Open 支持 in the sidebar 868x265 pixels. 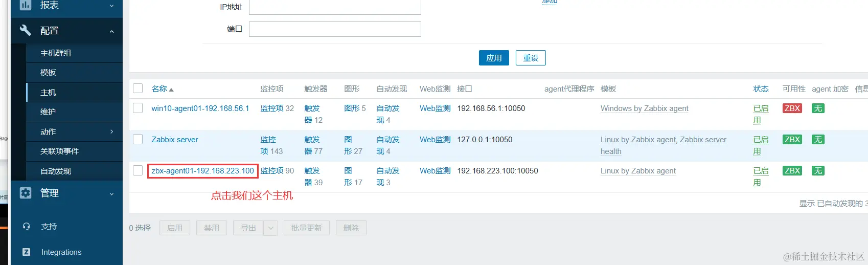[49, 226]
